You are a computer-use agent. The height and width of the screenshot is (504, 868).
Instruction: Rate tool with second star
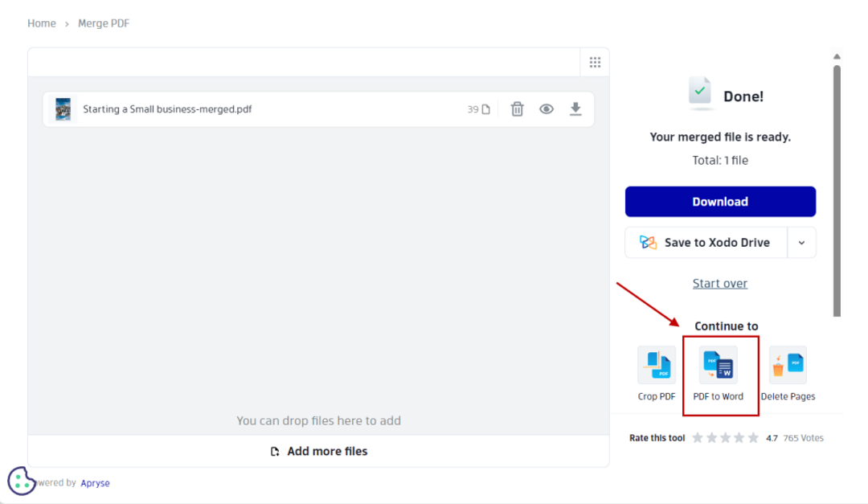click(x=711, y=438)
